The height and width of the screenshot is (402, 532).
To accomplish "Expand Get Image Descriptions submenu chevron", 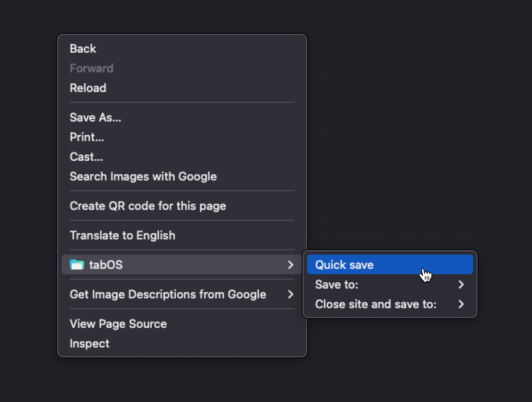I will (x=291, y=294).
